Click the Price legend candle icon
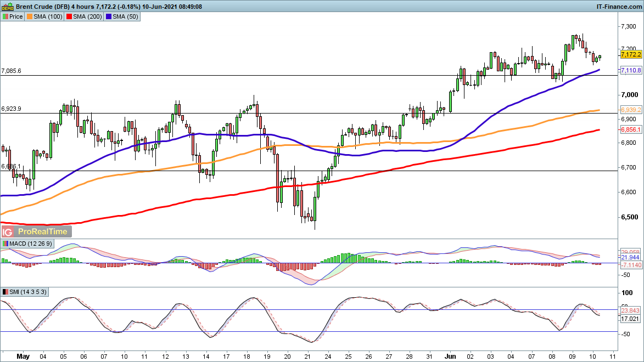Screen dimensions: 644x362 click(x=5, y=17)
